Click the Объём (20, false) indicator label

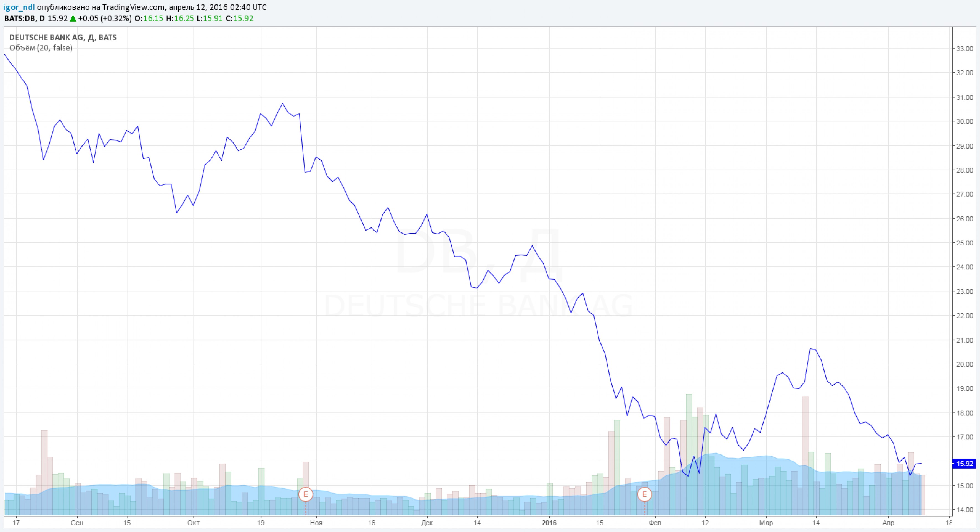click(x=41, y=48)
